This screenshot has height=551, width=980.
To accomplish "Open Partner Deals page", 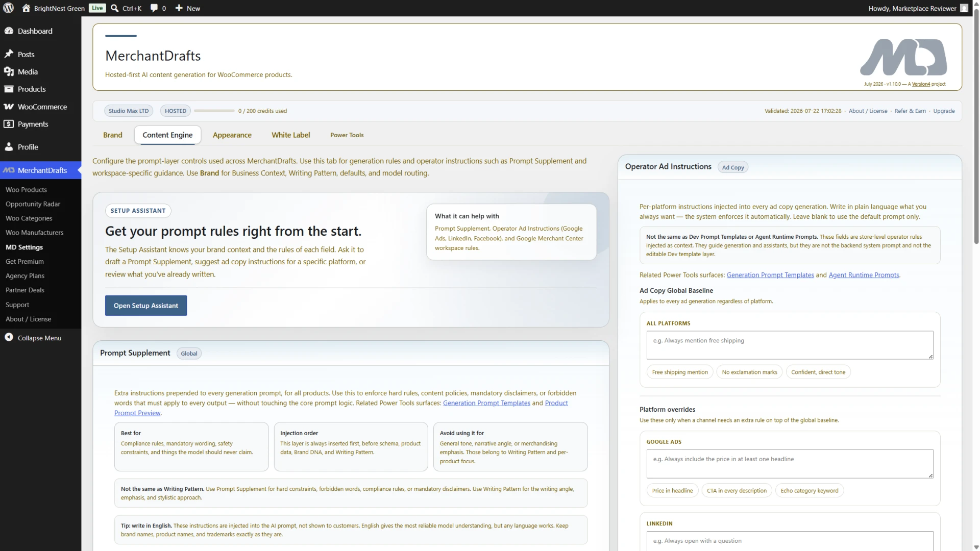I will [x=25, y=290].
